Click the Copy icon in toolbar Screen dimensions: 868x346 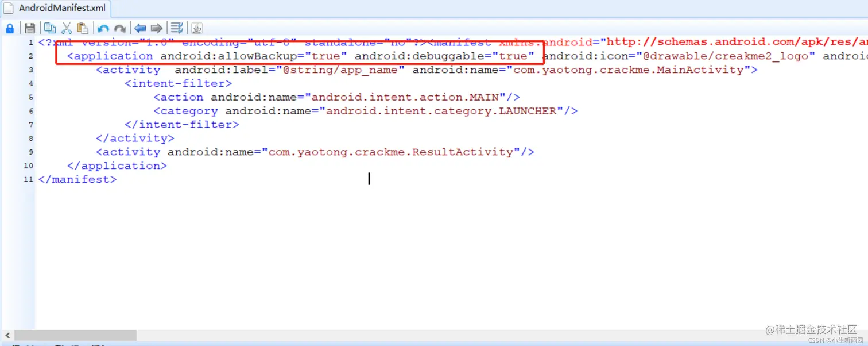point(50,28)
